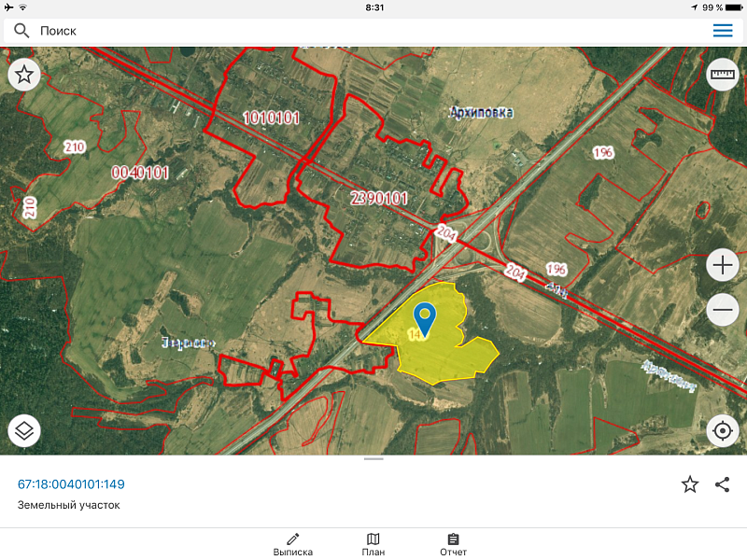
Task: Zoom in with the plus button
Action: coord(723,265)
